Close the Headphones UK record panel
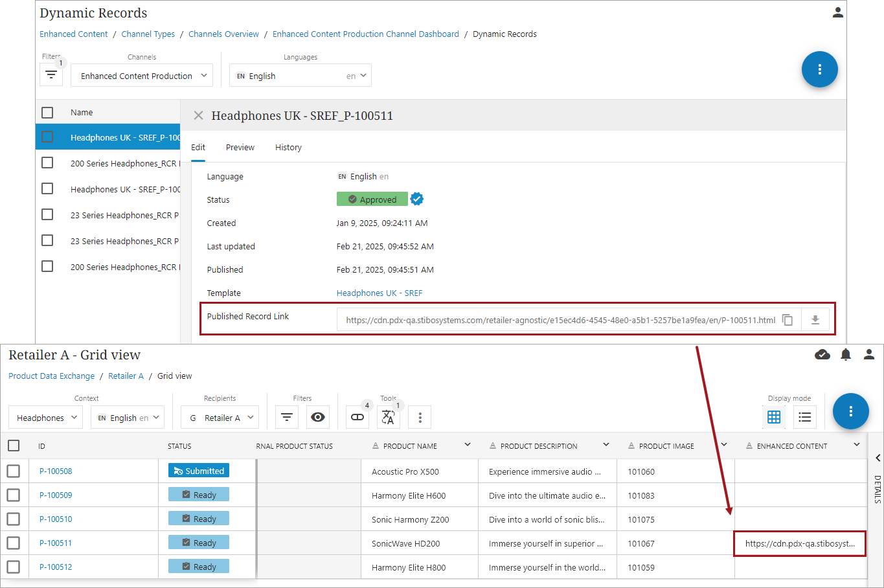 coord(198,116)
